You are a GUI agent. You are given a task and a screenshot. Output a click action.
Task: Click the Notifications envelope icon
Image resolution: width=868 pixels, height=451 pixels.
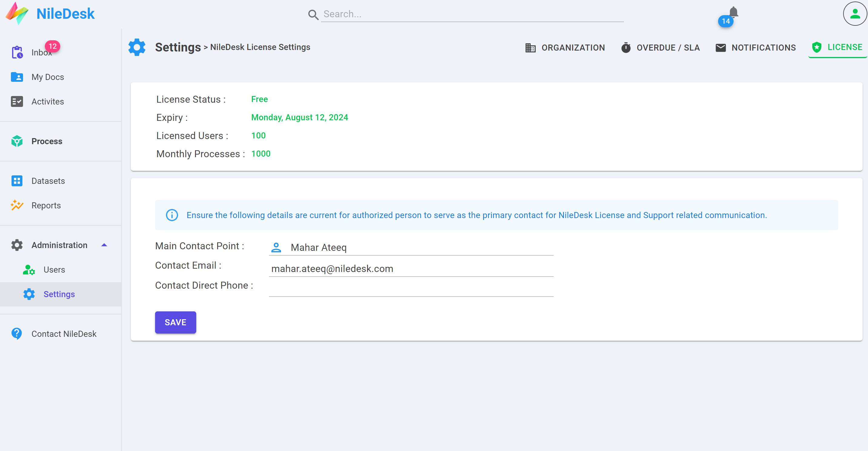click(721, 48)
